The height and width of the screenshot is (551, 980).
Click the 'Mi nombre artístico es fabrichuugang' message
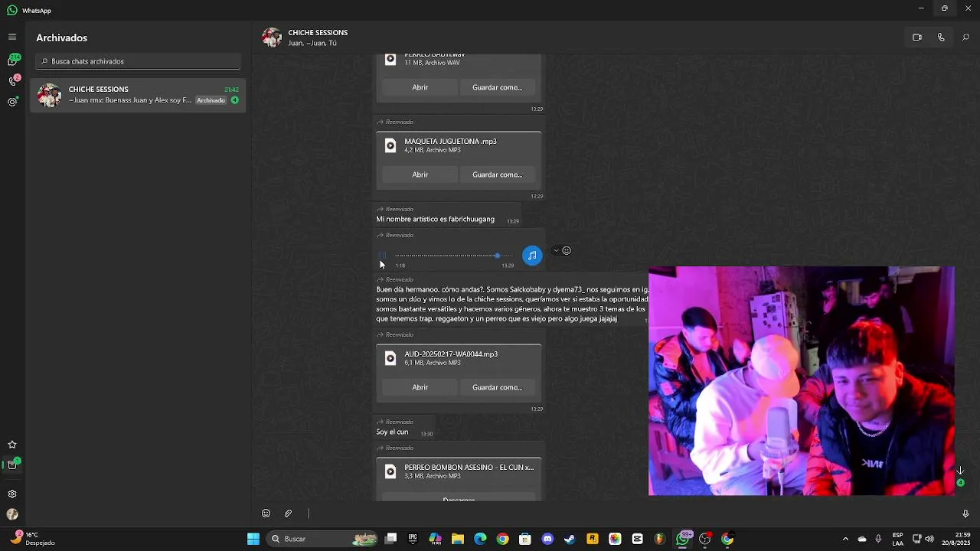tap(435, 220)
